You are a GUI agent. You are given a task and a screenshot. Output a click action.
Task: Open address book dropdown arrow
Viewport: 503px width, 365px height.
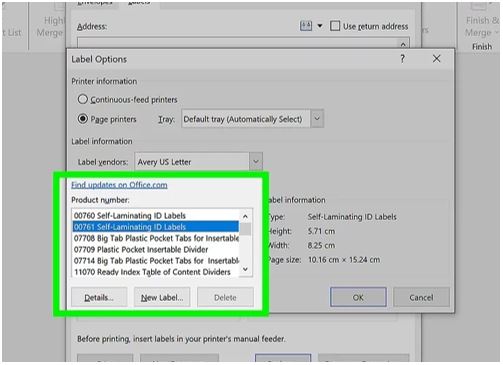click(320, 26)
